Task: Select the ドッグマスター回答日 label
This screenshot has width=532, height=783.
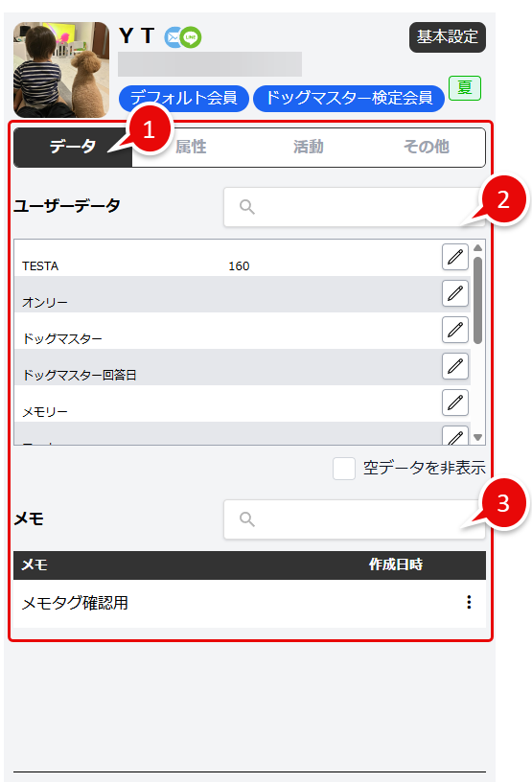Action: [x=80, y=375]
